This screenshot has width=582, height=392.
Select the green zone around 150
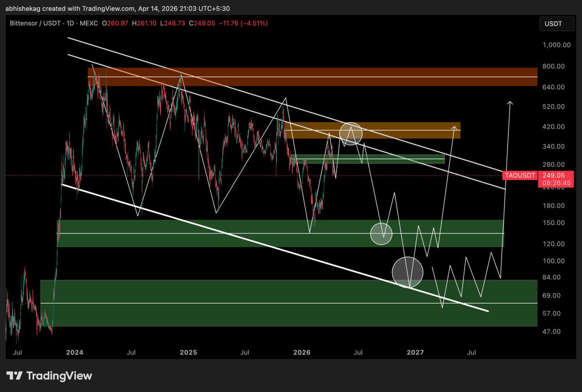click(x=280, y=234)
